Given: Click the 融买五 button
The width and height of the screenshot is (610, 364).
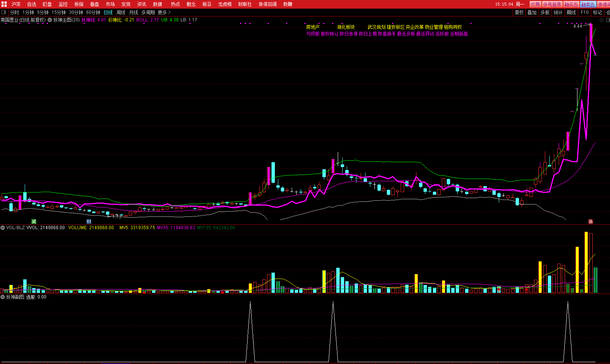Looking at the screenshot, I should coord(571,4).
